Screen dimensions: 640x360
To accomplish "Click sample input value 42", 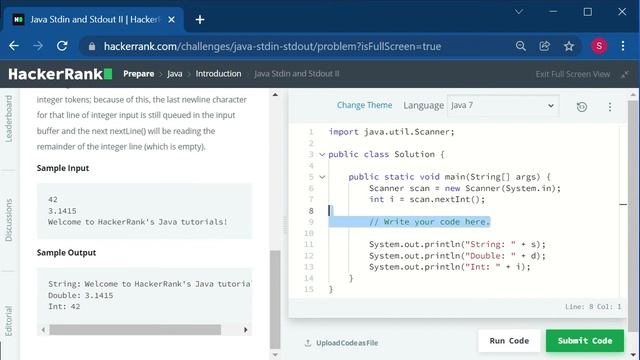I will (53, 200).
